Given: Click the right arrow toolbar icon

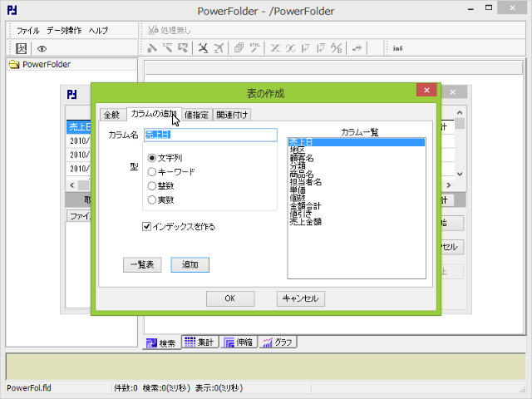Looking at the screenshot, I should (x=357, y=48).
